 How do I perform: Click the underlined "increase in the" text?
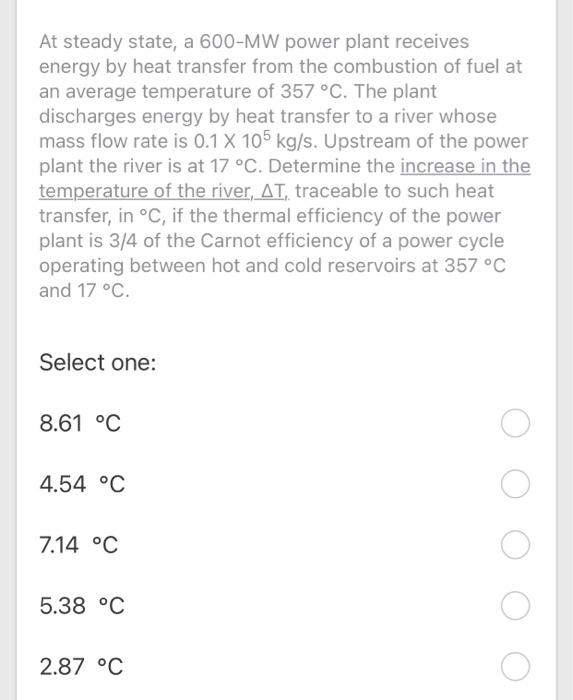(x=465, y=166)
